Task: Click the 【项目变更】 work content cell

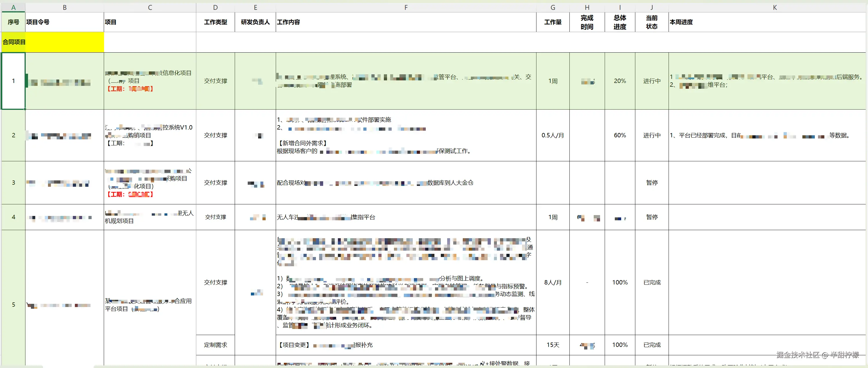Action: tap(406, 345)
